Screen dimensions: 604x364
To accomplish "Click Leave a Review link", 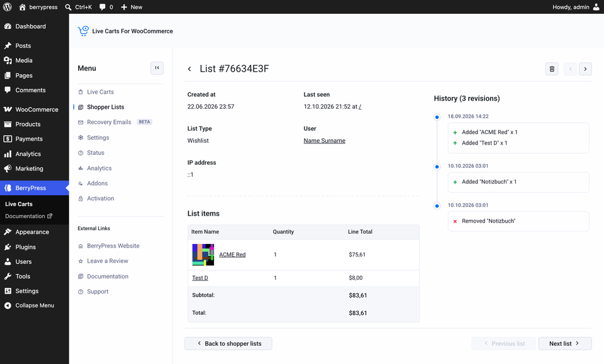I will tap(108, 261).
